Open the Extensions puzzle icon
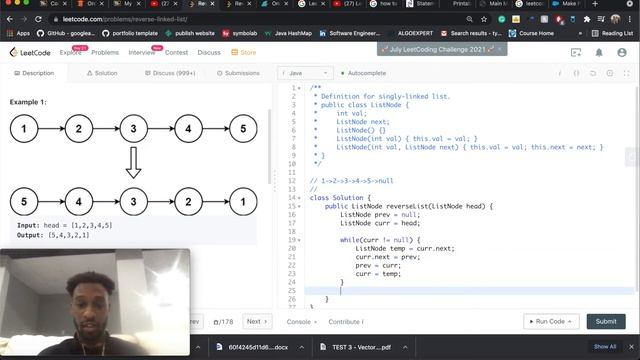 click(x=587, y=19)
